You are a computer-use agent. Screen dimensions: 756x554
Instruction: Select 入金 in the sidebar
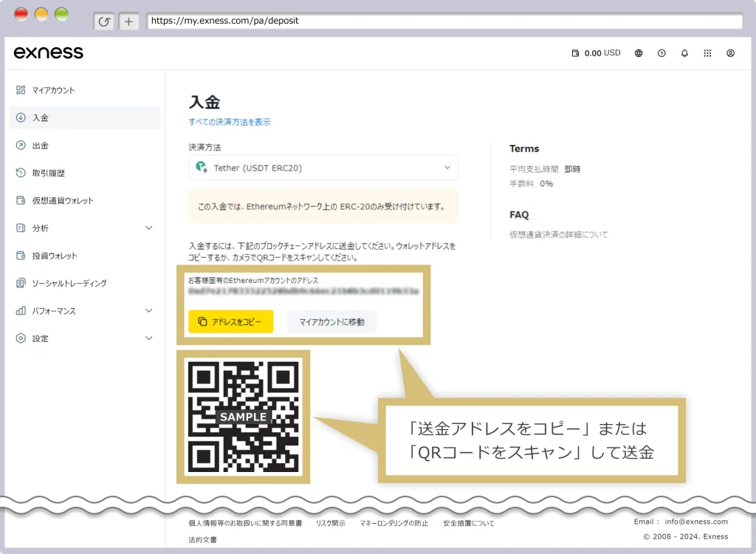[x=84, y=117]
